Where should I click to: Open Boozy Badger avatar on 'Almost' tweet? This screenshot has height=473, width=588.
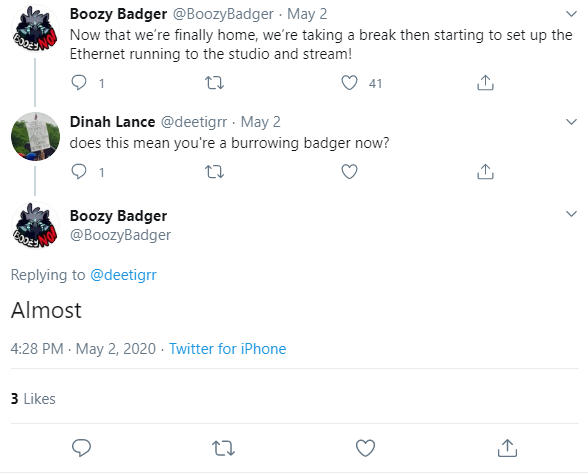click(35, 226)
